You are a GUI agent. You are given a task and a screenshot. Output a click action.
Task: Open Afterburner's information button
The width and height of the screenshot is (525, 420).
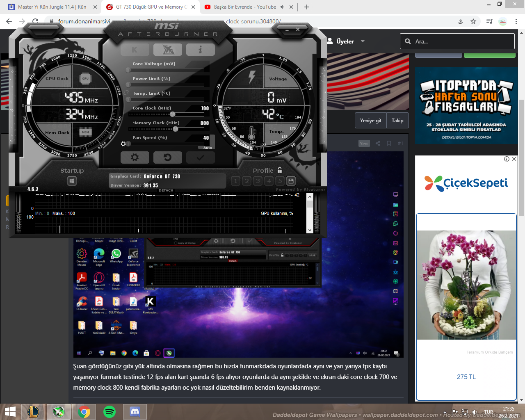(200, 50)
